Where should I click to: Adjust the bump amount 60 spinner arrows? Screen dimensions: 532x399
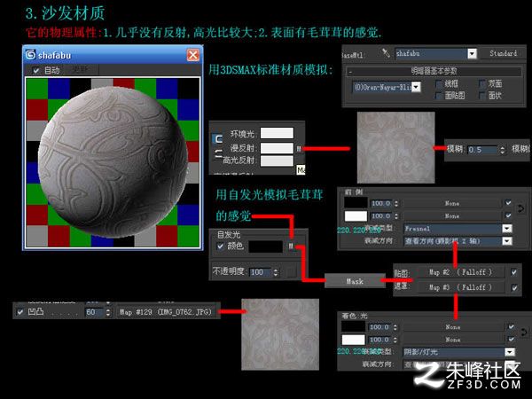[108, 312]
